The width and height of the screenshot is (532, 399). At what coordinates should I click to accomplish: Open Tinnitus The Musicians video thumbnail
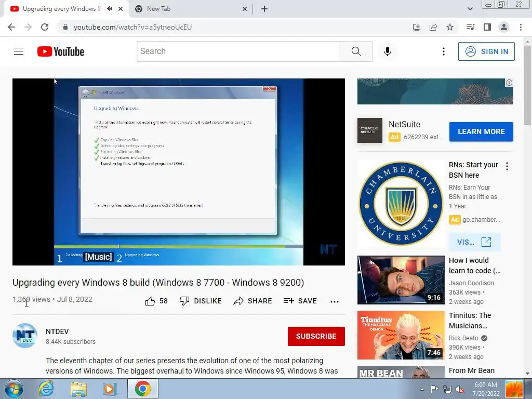pos(401,335)
